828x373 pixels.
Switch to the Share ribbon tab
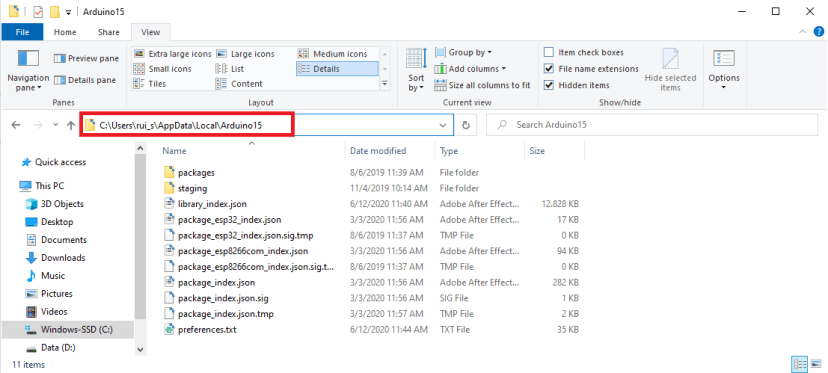(x=108, y=32)
